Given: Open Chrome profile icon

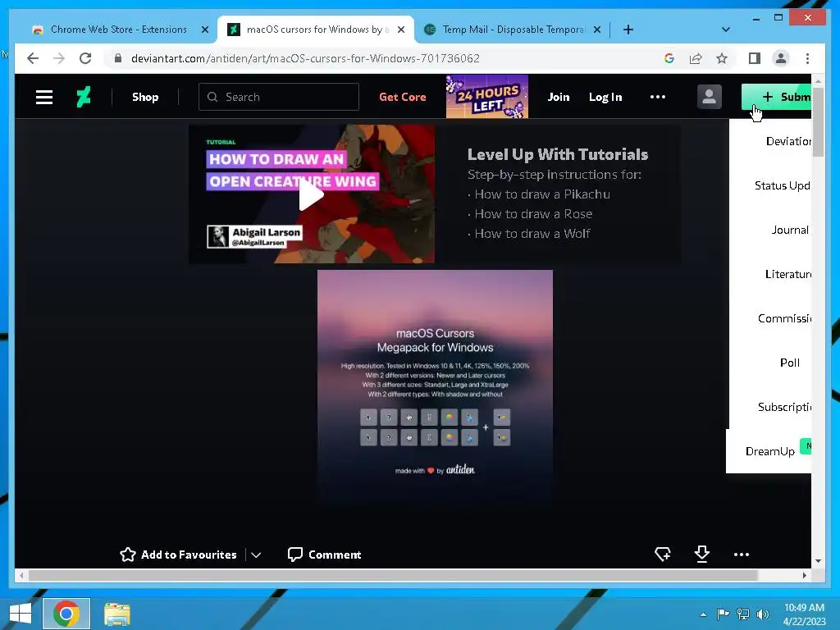Looking at the screenshot, I should click(x=781, y=58).
